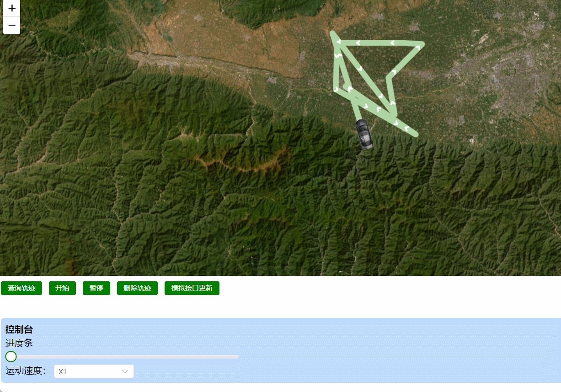The width and height of the screenshot is (561, 392).
Task: Start playback with the 开始 button
Action: pyautogui.click(x=62, y=288)
